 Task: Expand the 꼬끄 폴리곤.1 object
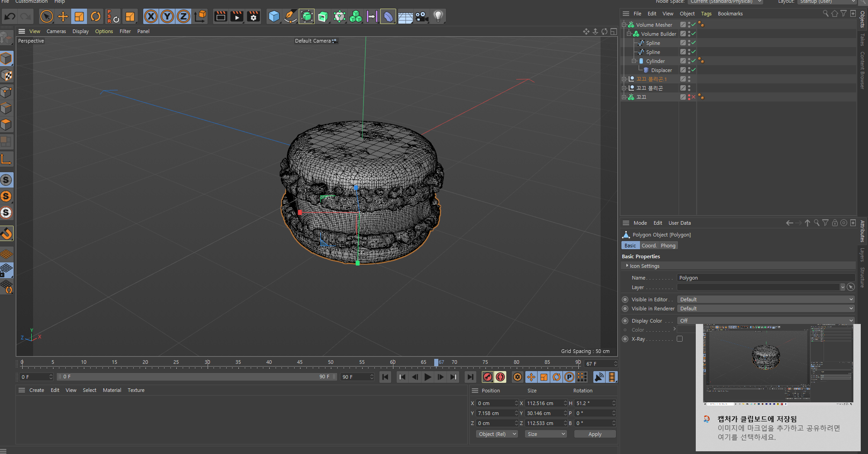(624, 79)
